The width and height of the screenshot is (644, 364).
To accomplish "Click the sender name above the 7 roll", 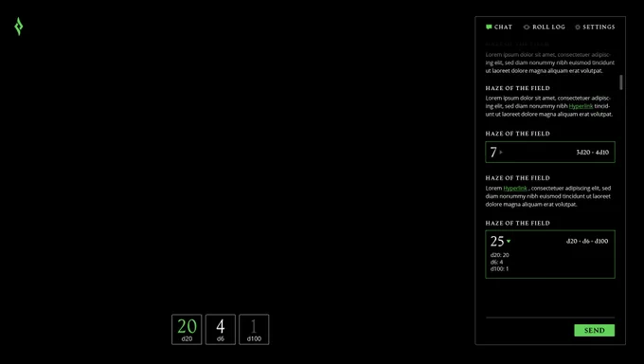I will coord(517,134).
